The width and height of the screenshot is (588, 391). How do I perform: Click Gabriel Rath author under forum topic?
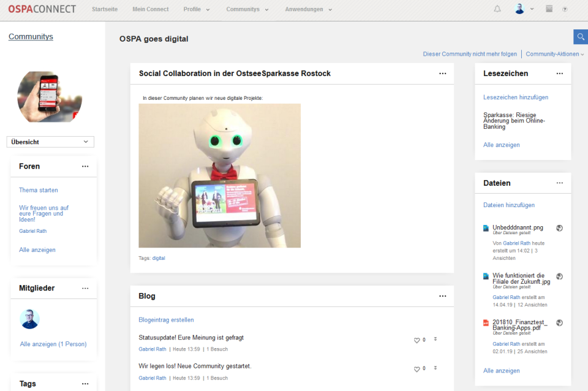tap(33, 231)
